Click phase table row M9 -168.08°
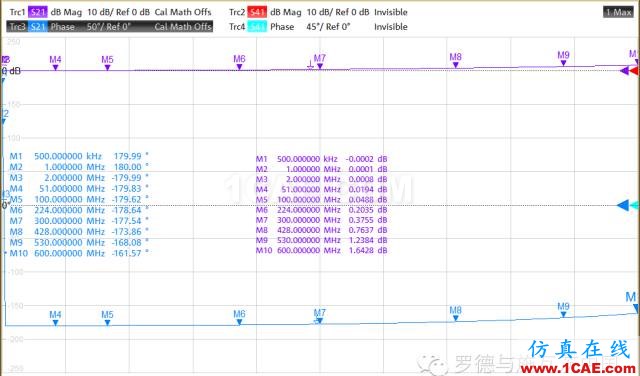 point(79,243)
